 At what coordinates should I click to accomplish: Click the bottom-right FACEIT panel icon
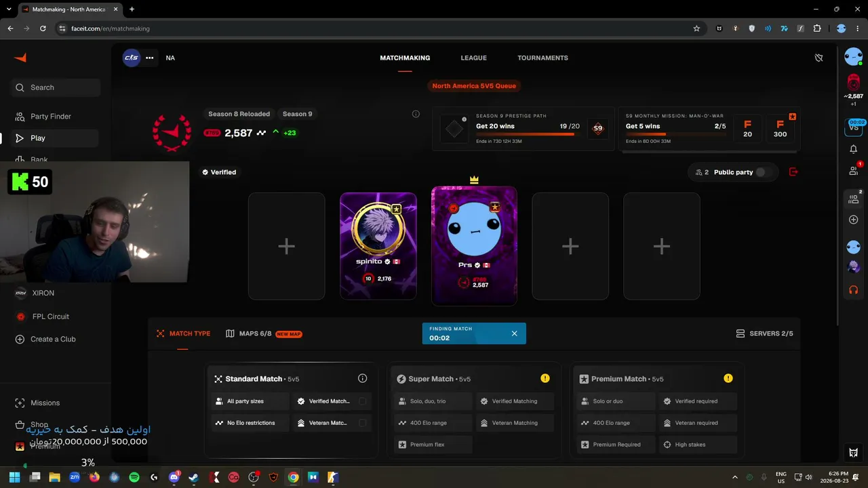click(x=854, y=452)
